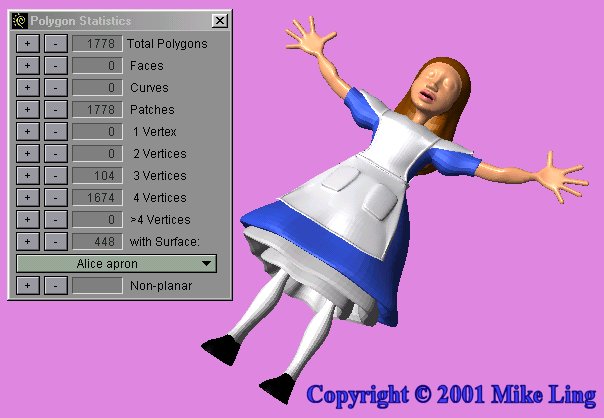This screenshot has height=418, width=604.
Task: Deselect 4 Vertices polygons with minus
Action: click(56, 198)
